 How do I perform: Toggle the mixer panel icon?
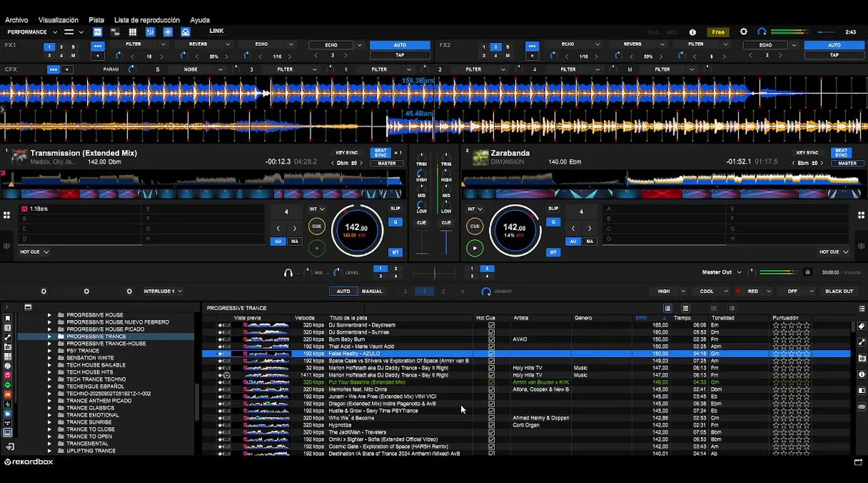click(x=150, y=32)
